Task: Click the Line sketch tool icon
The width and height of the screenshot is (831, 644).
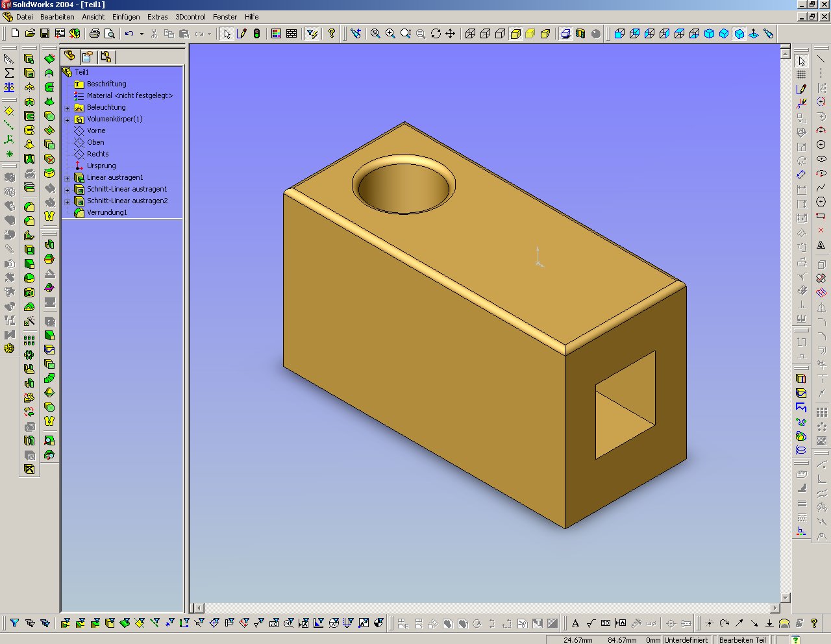Action: (821, 59)
